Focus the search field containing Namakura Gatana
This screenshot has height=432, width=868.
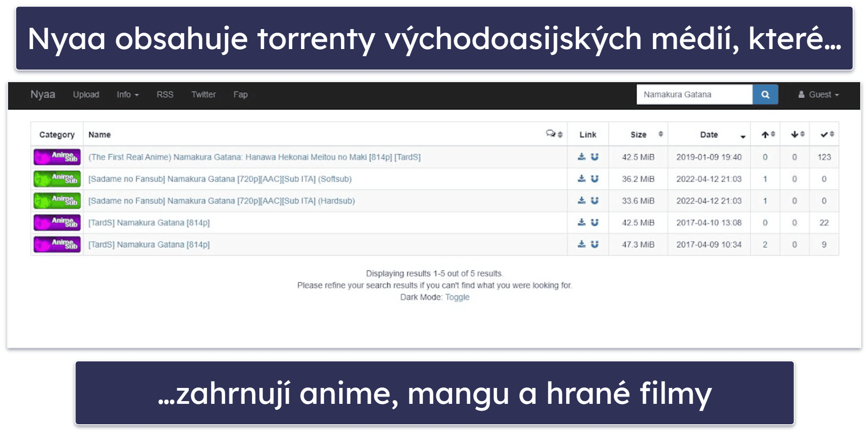click(x=695, y=94)
